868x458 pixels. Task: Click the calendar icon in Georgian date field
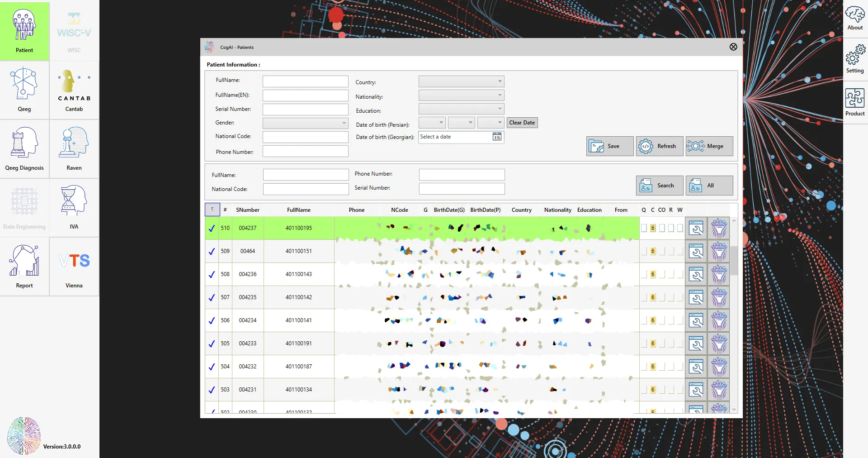pyautogui.click(x=497, y=137)
